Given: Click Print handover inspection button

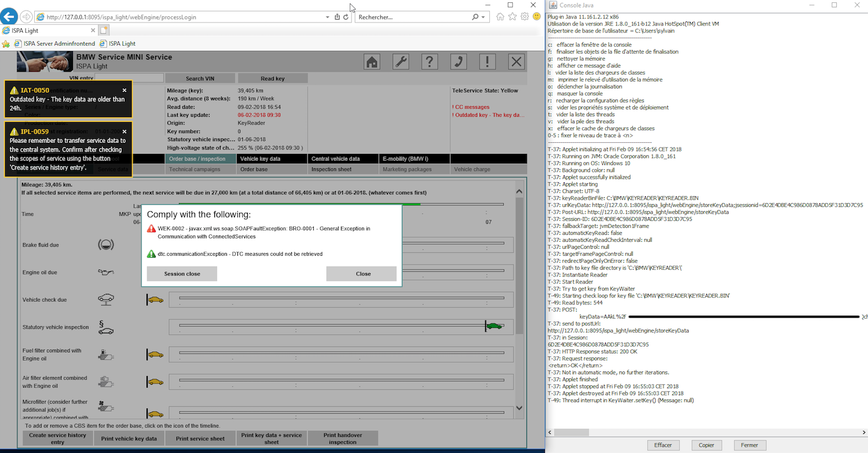Looking at the screenshot, I should 343,439.
